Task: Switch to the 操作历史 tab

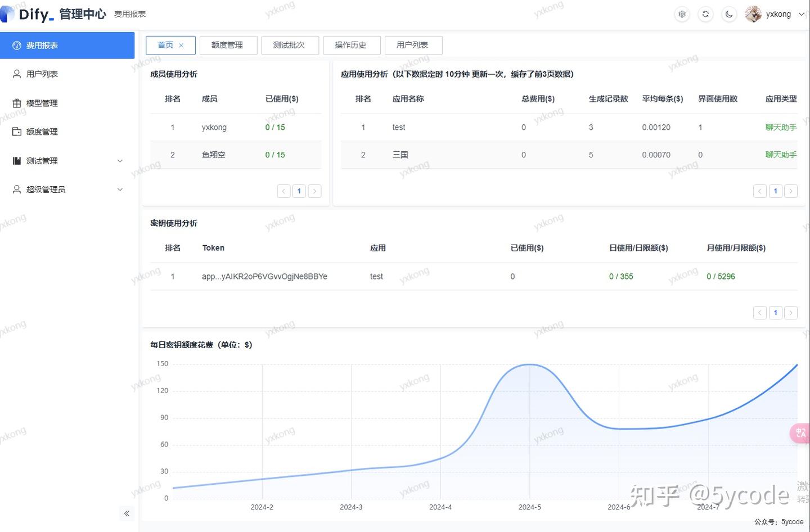Action: coord(352,45)
